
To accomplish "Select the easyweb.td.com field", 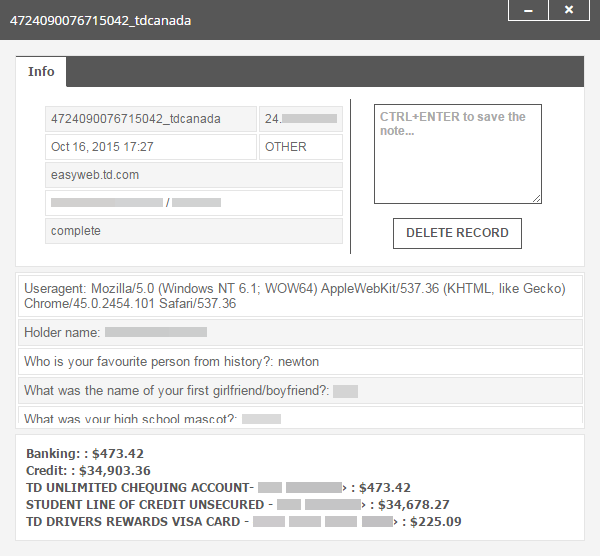I will tap(194, 175).
